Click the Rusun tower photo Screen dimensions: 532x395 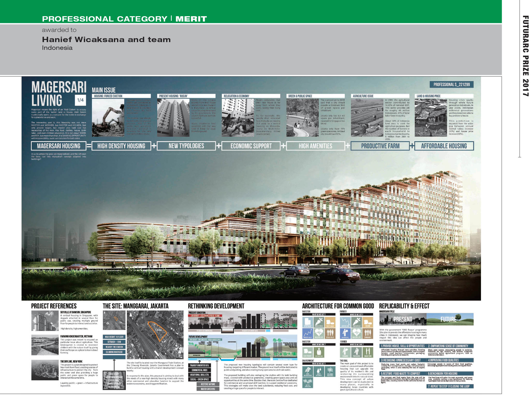pyautogui.click(x=173, y=118)
